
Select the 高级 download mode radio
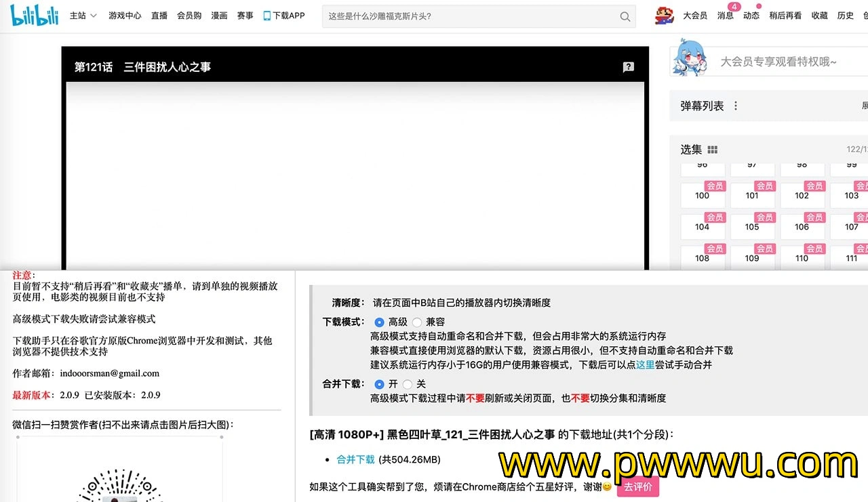coord(379,322)
